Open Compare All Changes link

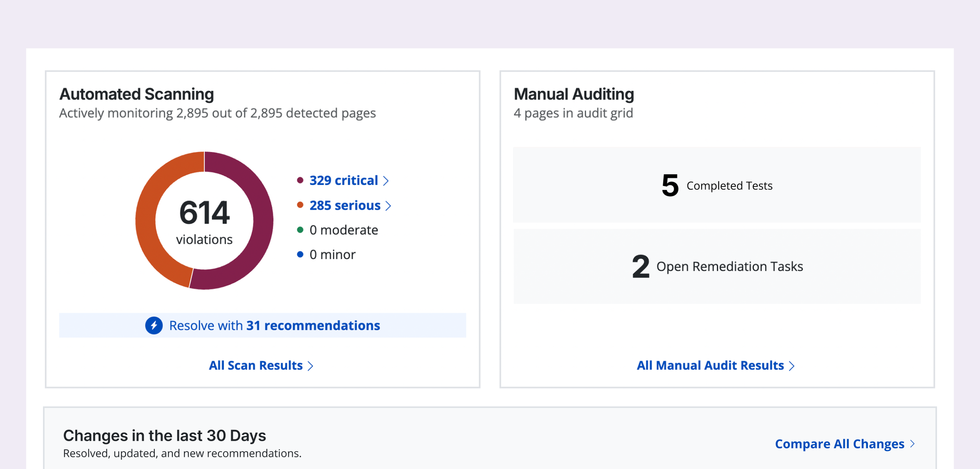click(x=845, y=444)
